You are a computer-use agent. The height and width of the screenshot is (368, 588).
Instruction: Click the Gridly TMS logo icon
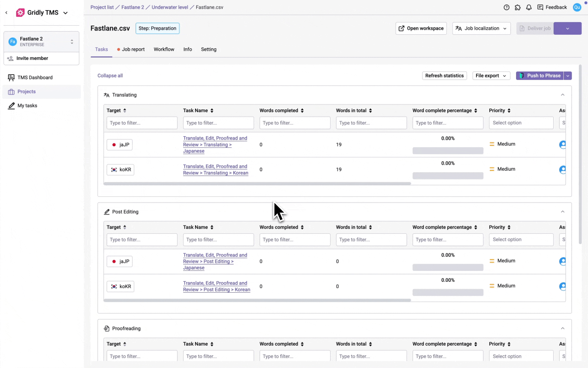click(x=20, y=13)
